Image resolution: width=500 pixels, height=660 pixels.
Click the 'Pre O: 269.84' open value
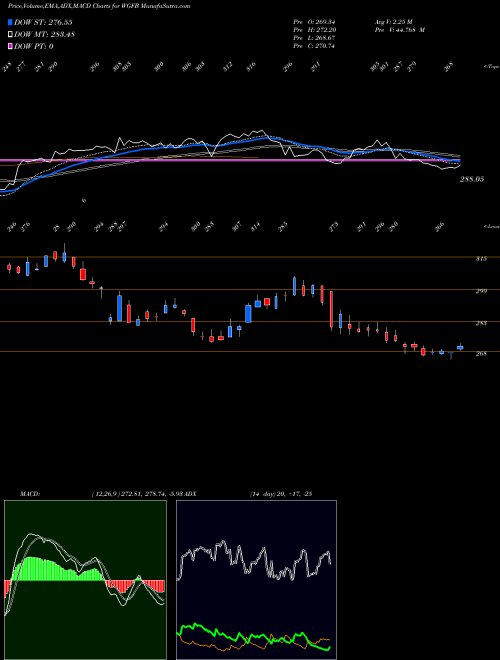[x=314, y=22]
